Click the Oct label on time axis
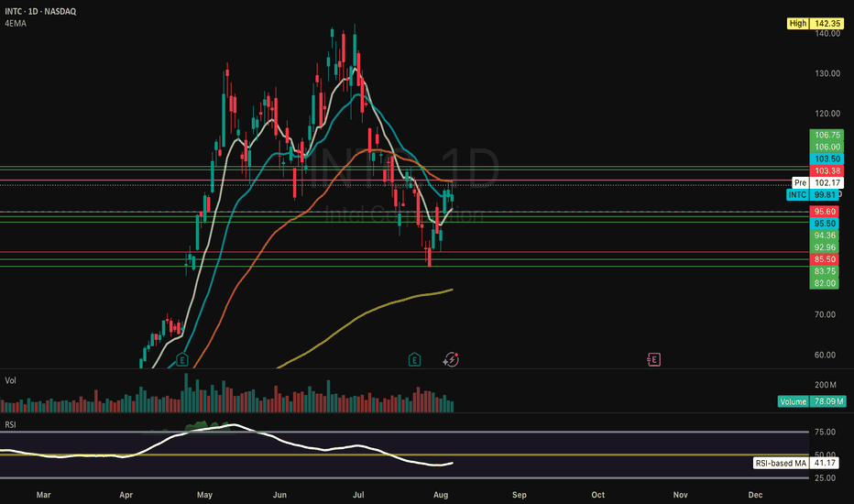 (x=598, y=495)
